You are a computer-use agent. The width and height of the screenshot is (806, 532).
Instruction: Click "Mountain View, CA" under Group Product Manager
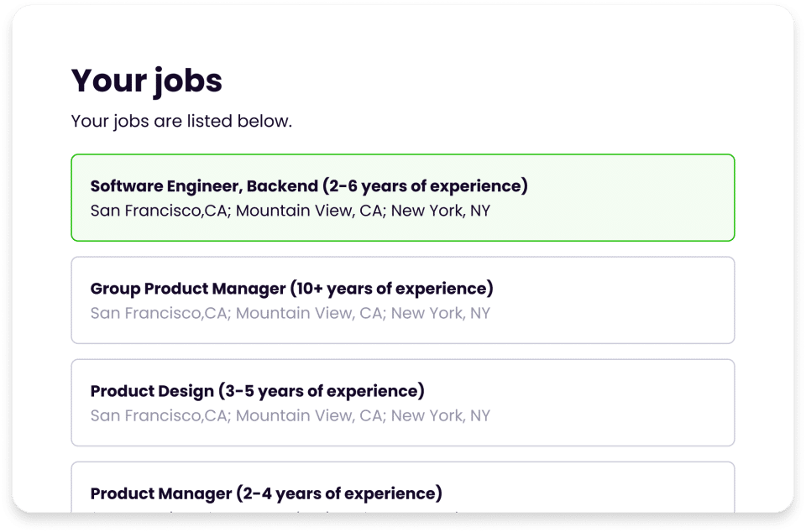tap(309, 314)
